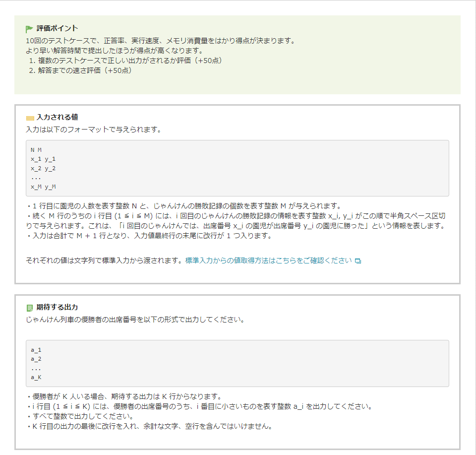This screenshot has width=476, height=455.
Task: Click the bullet すべて整数で出力してください
Action: (x=83, y=416)
